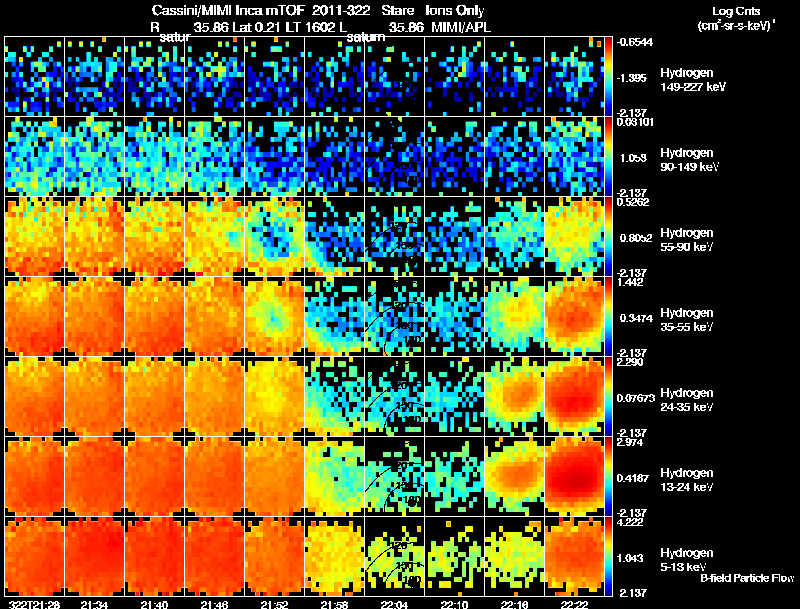The height and width of the screenshot is (609, 800).
Task: Open the 21:52 panel in 35-55 keV row
Action: 274,316
